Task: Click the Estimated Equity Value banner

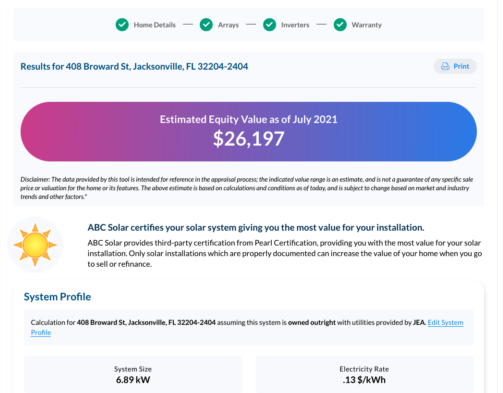Action: coord(249,132)
